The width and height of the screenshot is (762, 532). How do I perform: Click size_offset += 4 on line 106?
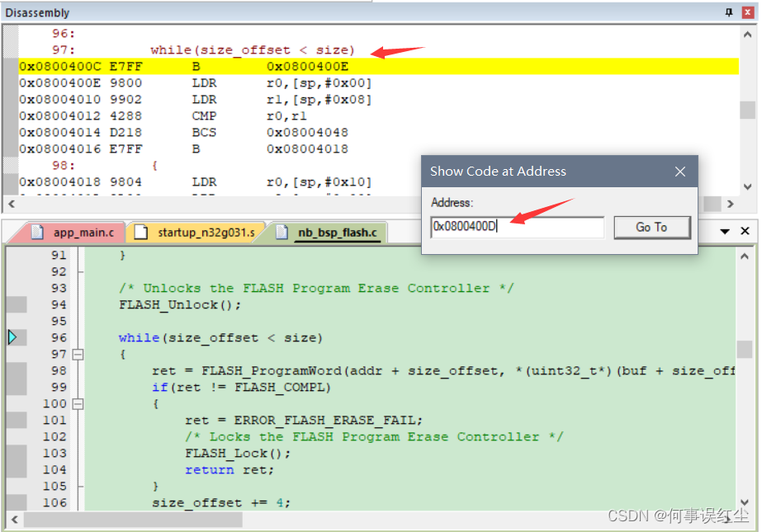pos(221,503)
